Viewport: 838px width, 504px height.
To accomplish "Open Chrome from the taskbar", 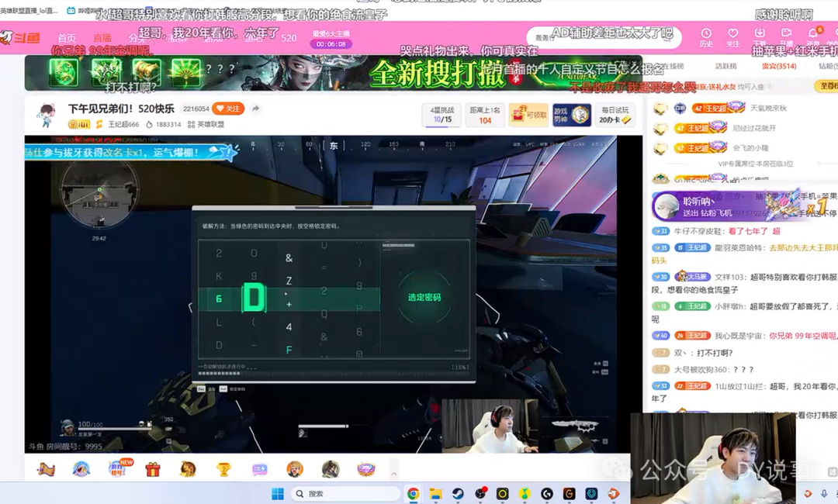I will (x=413, y=494).
